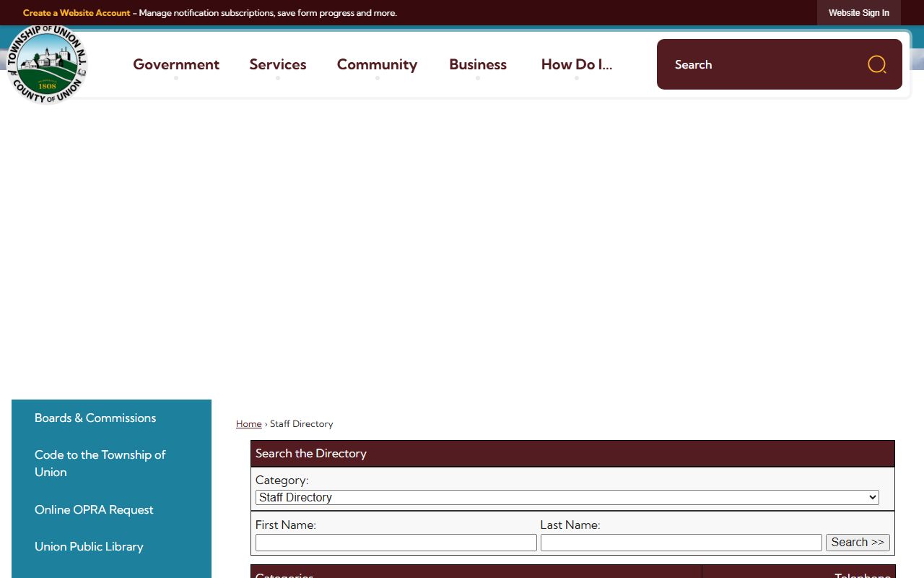The height and width of the screenshot is (578, 924).
Task: Click the Website Sign In button
Action: point(859,13)
